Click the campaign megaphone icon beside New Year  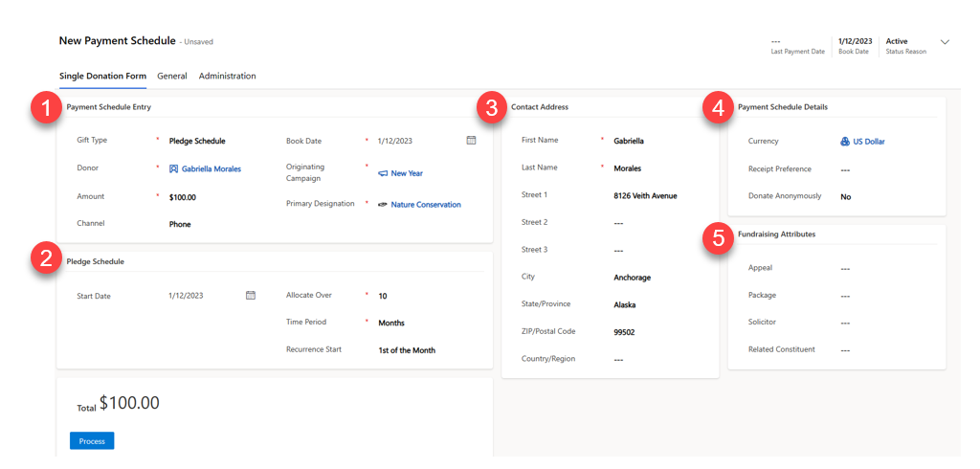[383, 173]
